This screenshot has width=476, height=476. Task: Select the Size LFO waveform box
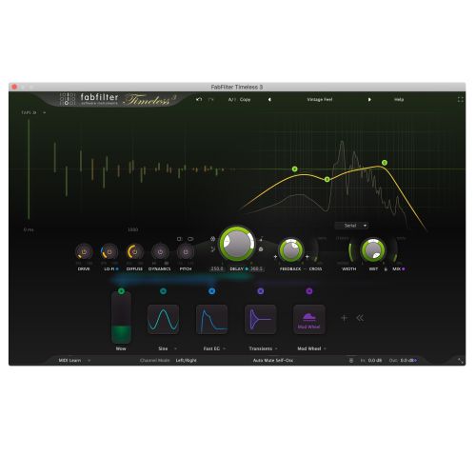tap(163, 319)
